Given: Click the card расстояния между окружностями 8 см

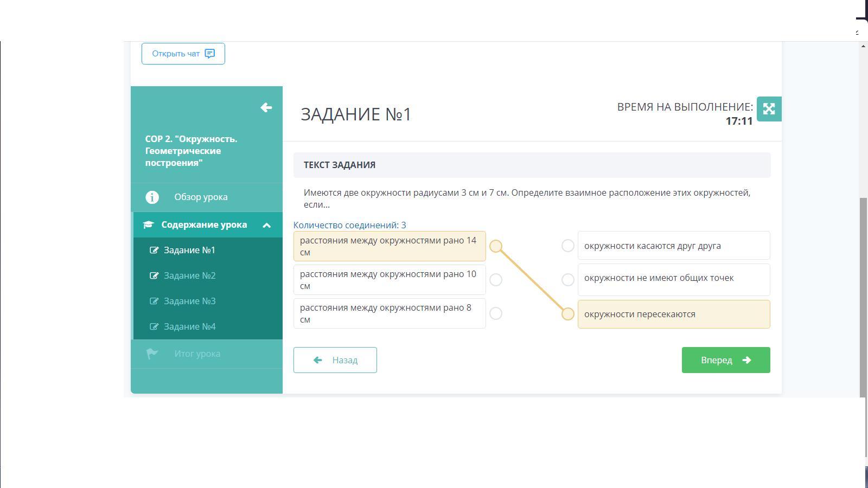Looking at the screenshot, I should pos(390,313).
